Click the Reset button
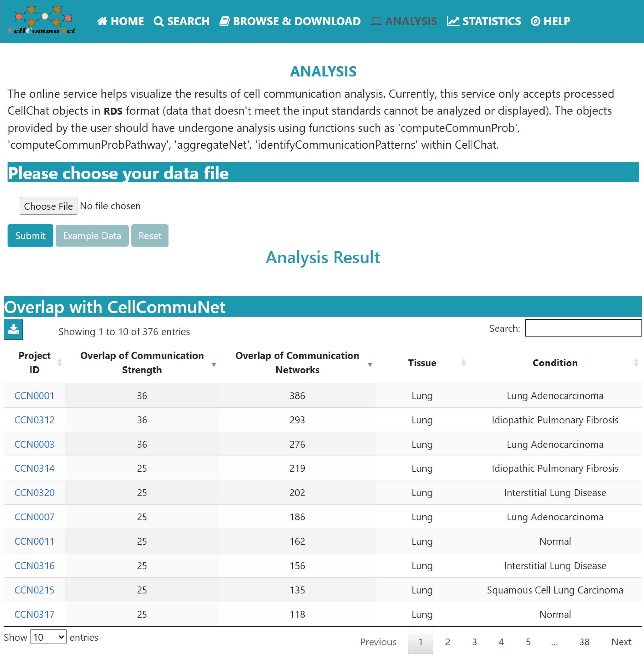 click(150, 236)
